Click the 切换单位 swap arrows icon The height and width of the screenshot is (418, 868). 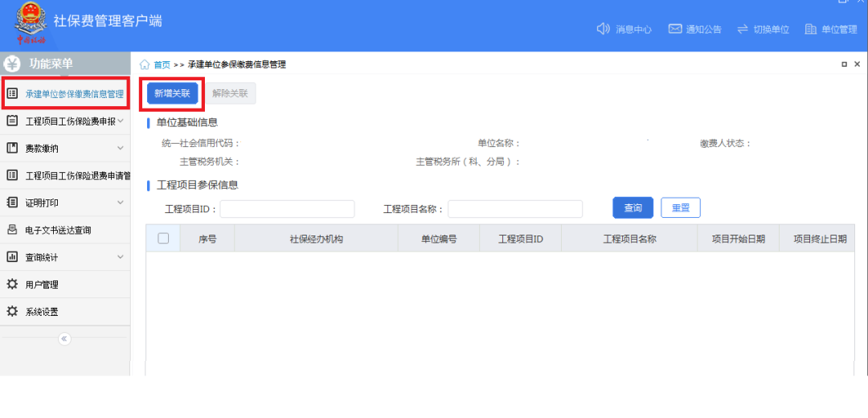(x=743, y=29)
